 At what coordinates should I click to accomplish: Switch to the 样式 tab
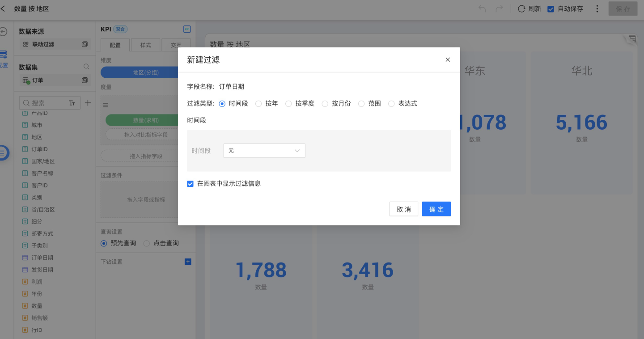(145, 45)
